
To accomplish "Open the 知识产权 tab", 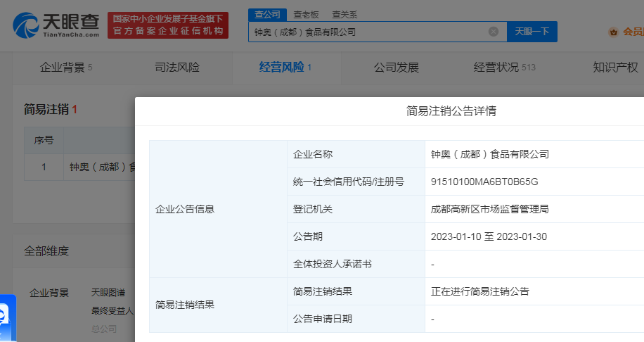I will [615, 68].
